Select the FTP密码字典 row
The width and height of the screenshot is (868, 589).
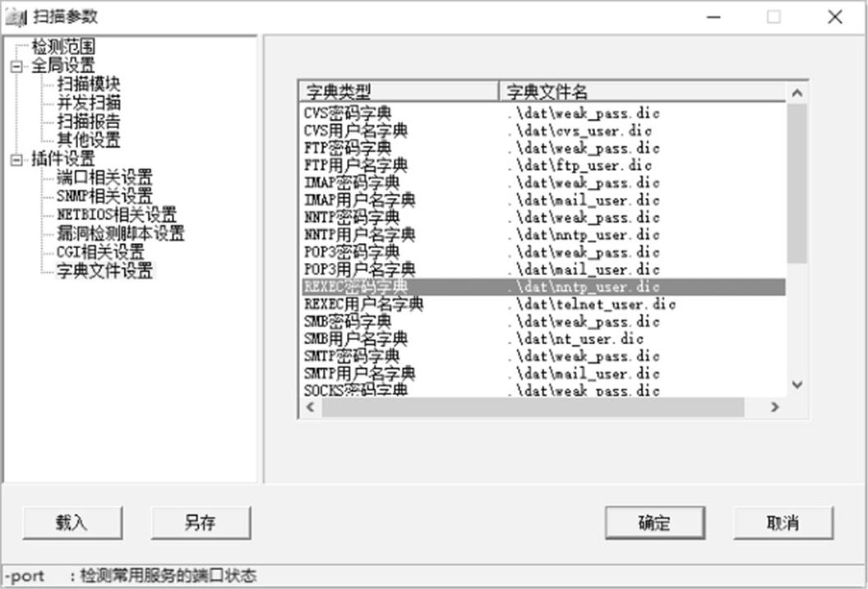pos(543,148)
